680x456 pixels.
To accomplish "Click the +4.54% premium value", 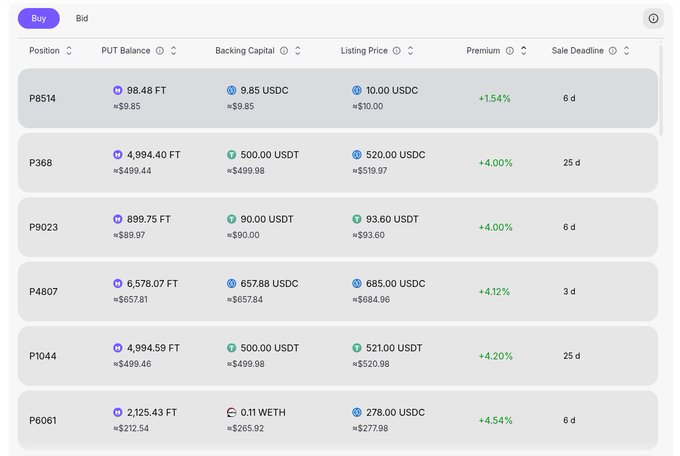I will pos(495,420).
